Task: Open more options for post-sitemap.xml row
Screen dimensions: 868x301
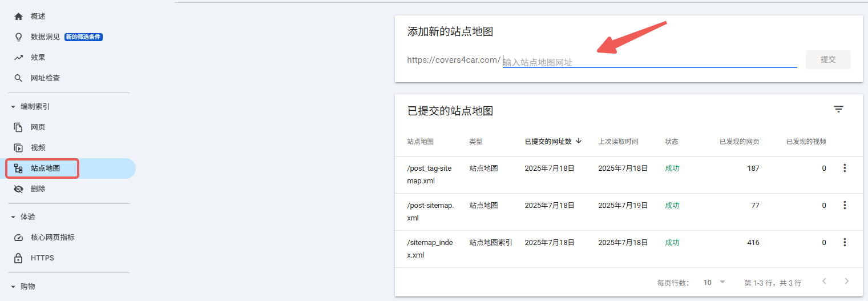Action: (x=845, y=205)
